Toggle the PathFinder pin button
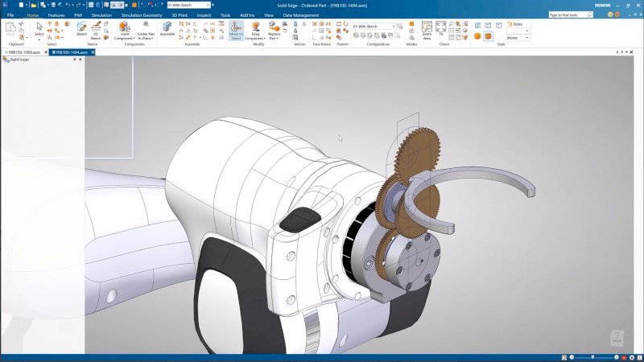Screen dimensions: 644x362 [75, 60]
